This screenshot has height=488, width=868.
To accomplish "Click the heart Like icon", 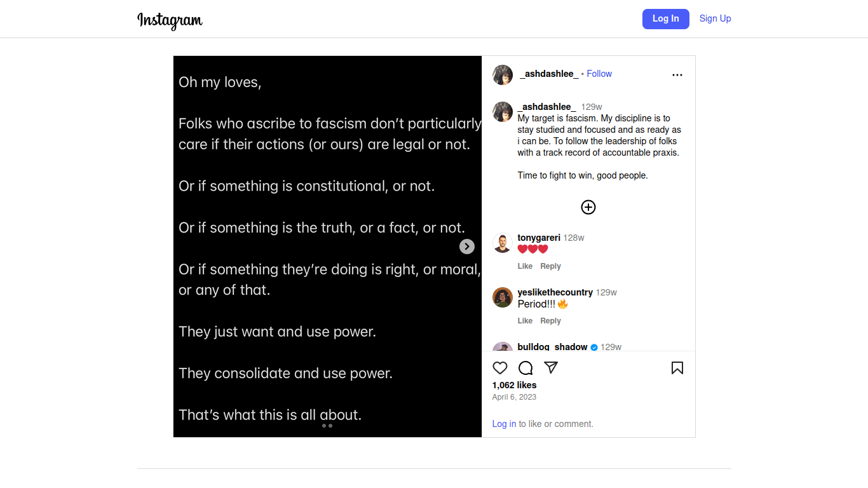I will click(500, 368).
